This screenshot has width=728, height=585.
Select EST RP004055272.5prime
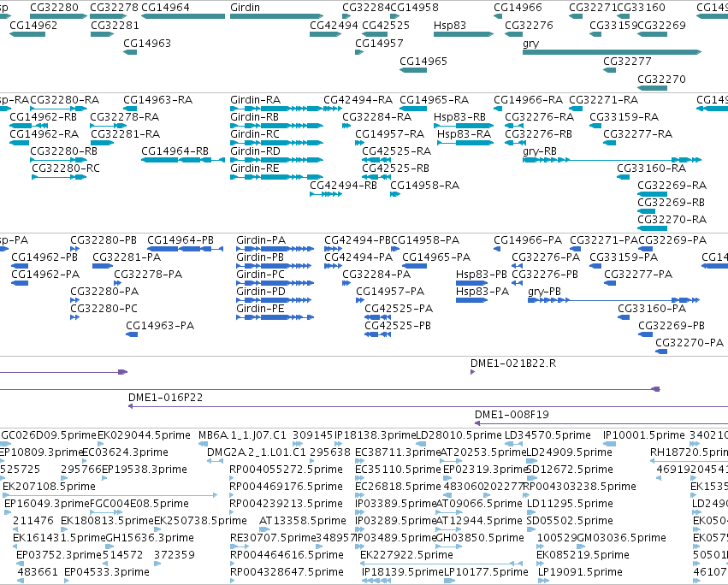click(x=286, y=470)
